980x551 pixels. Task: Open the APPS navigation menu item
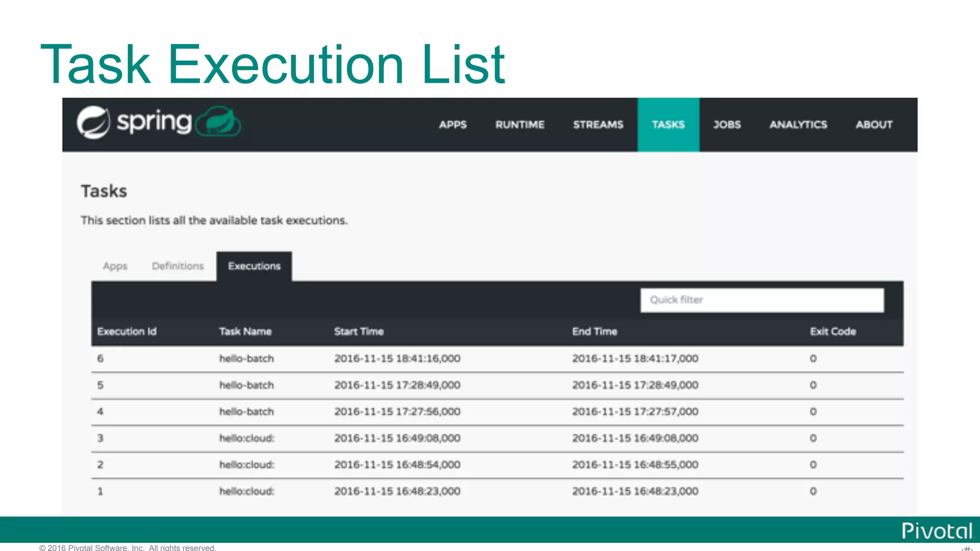point(453,125)
